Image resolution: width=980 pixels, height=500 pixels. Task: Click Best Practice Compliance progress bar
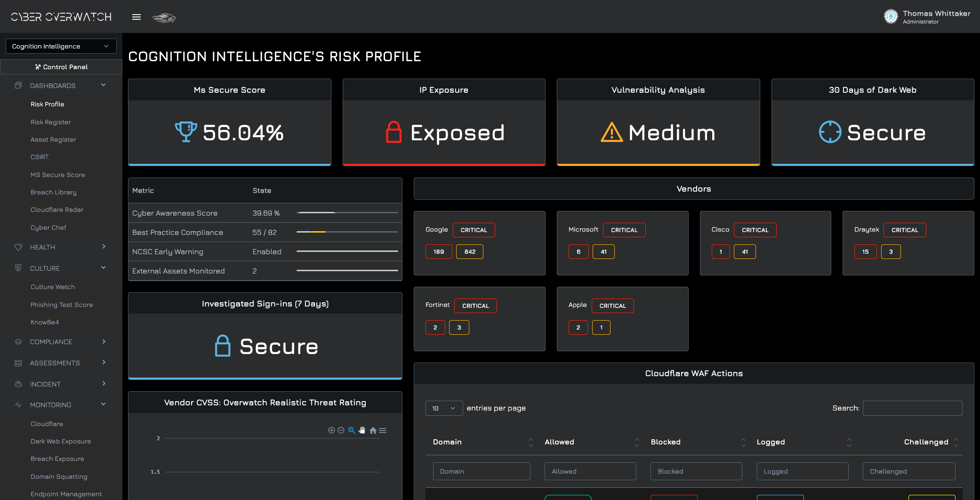point(347,232)
